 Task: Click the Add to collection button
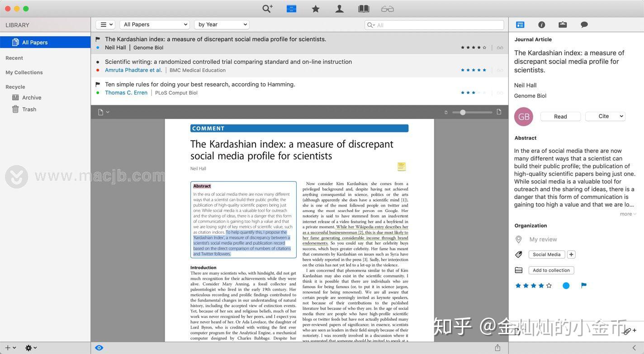tap(551, 270)
